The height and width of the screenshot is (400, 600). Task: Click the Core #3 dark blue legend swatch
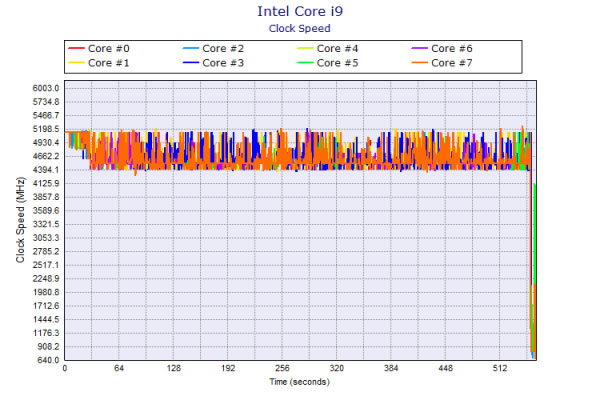191,62
